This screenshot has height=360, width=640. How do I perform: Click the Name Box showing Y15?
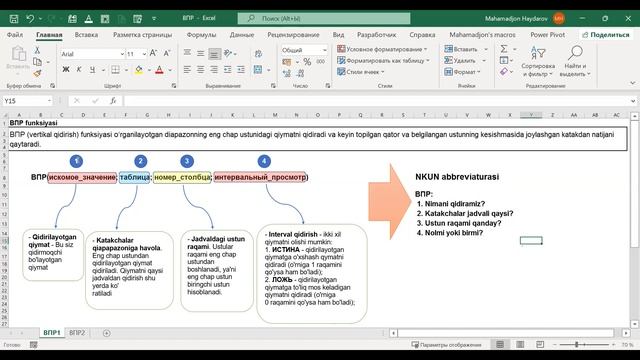27,101
